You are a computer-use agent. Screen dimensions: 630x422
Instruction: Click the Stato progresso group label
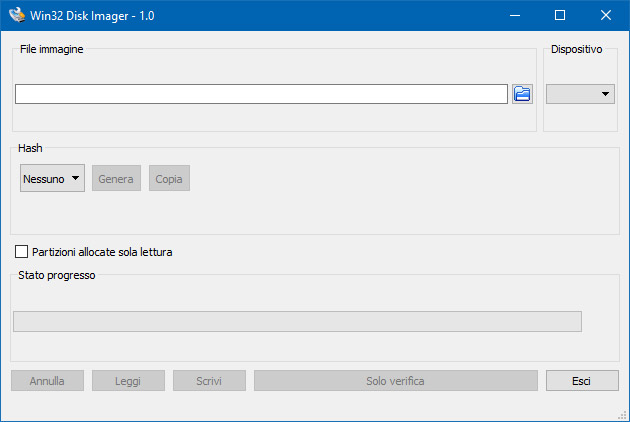pos(57,275)
